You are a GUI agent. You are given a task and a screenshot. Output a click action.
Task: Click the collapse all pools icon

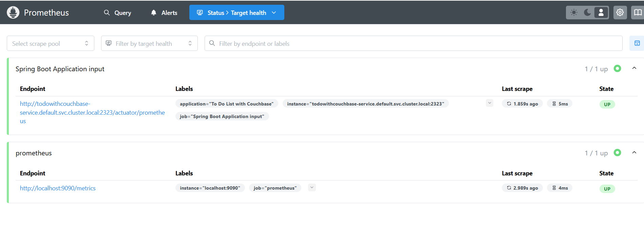click(x=637, y=43)
